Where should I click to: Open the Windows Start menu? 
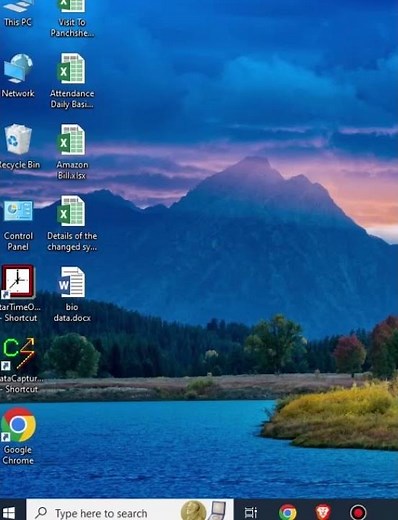coord(9,512)
